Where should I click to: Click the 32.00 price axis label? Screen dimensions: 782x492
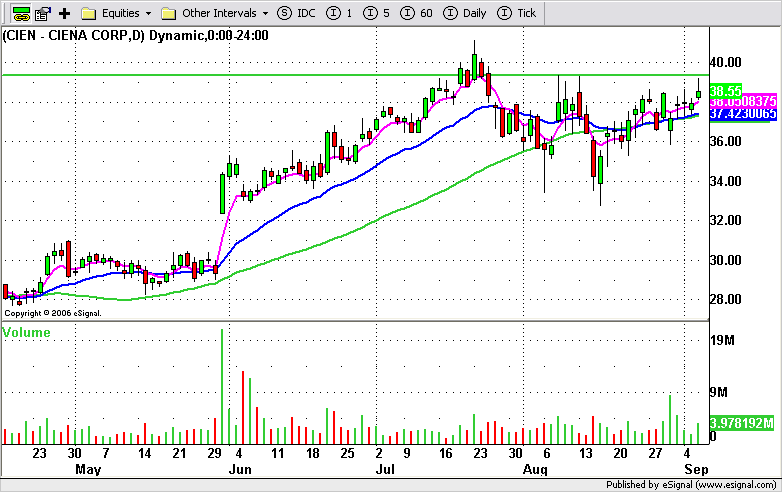click(725, 220)
